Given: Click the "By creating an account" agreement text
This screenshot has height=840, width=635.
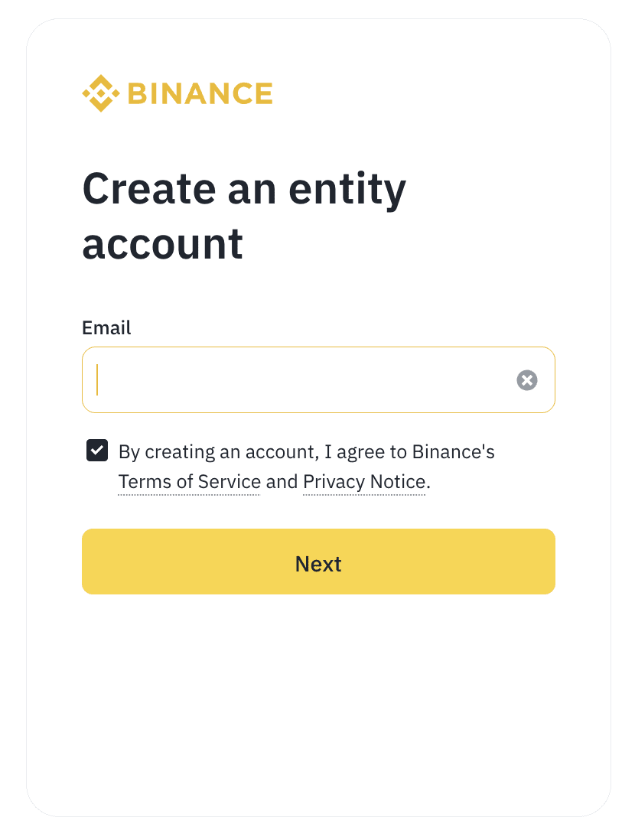Looking at the screenshot, I should click(x=217, y=452).
